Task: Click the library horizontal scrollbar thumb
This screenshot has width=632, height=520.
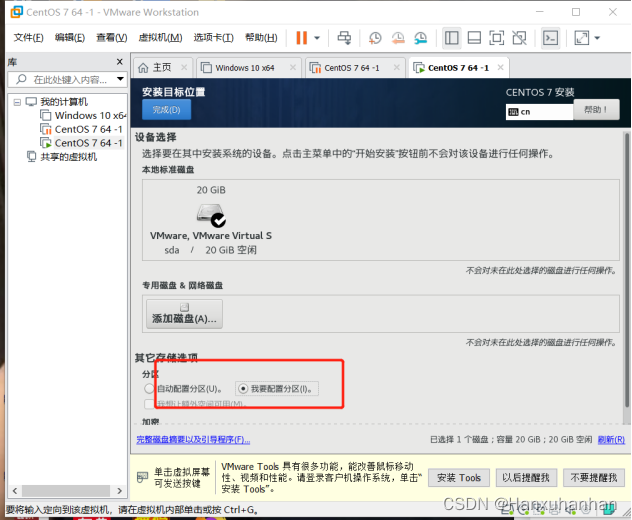Action: tap(66, 491)
